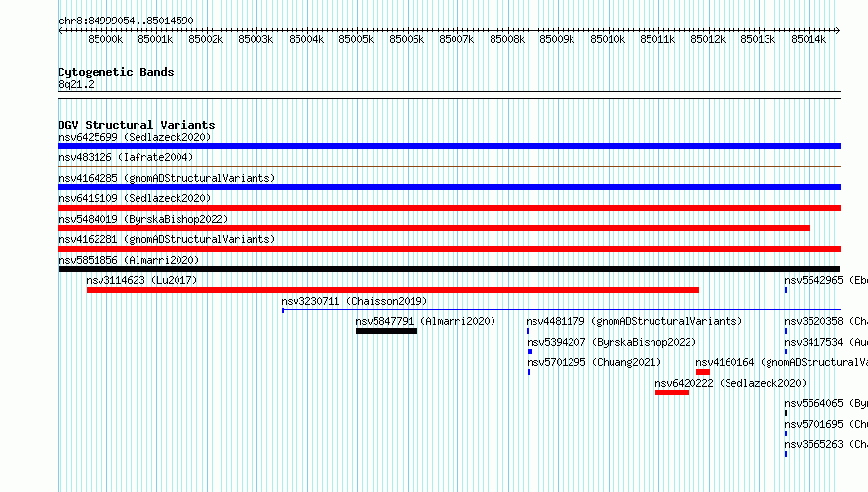
Task: Click the nsv4164285 (gnomADStructuralVariants) label
Action: [167, 178]
